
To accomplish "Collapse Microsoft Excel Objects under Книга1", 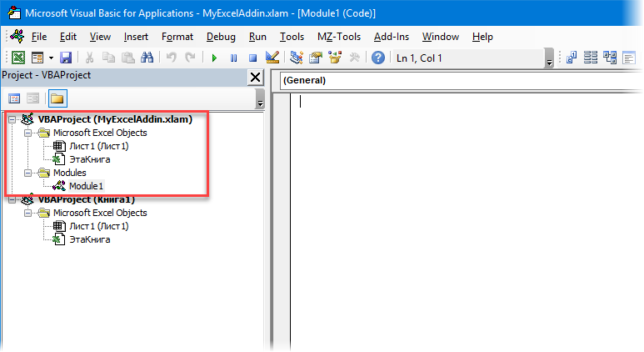I will pos(27,213).
